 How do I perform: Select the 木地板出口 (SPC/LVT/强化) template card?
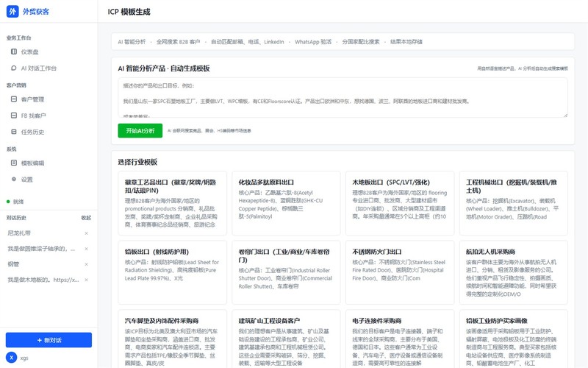point(400,203)
